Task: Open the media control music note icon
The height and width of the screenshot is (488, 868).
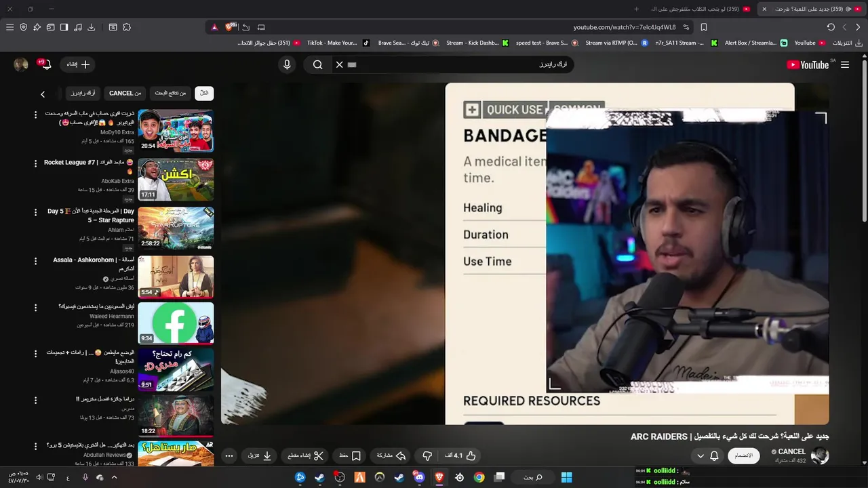Action: tap(78, 27)
